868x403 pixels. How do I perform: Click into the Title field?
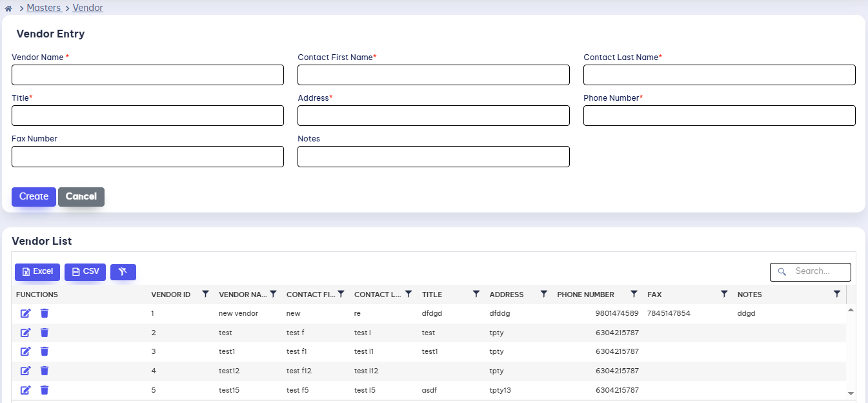point(148,116)
